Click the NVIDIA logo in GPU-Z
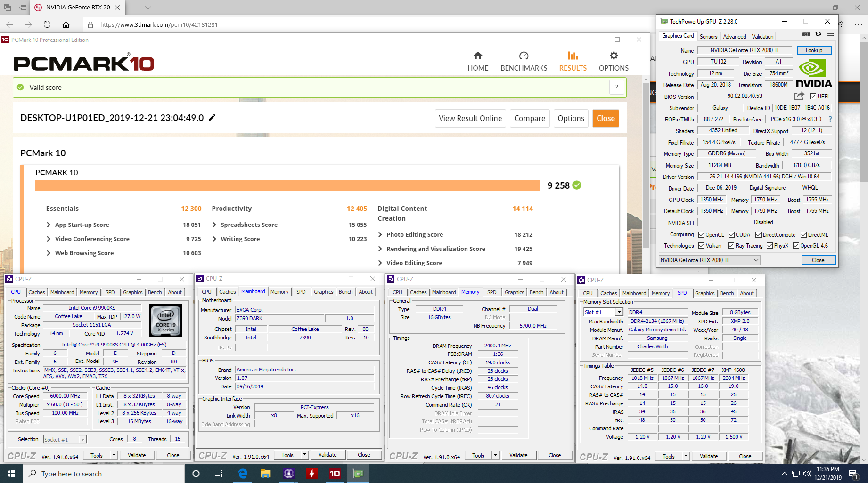This screenshot has width=868, height=483. point(814,73)
